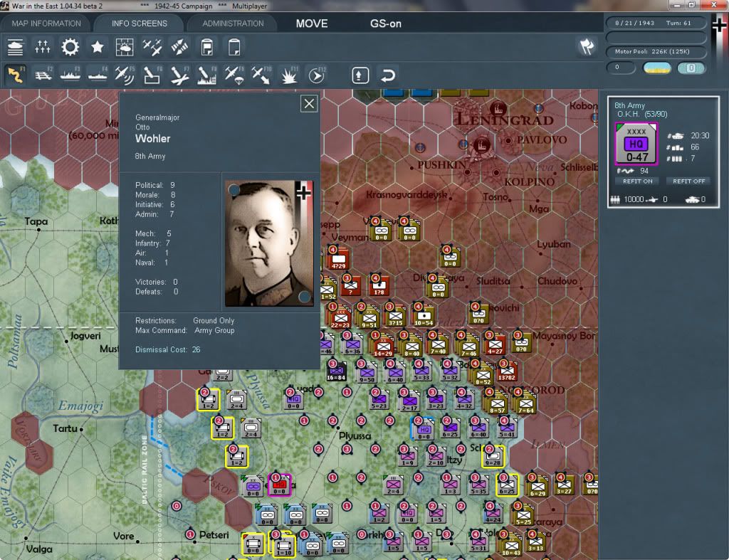The width and height of the screenshot is (729, 560).
Task: Click the O.K.H. (53/90) headquarters link
Action: 642,114
